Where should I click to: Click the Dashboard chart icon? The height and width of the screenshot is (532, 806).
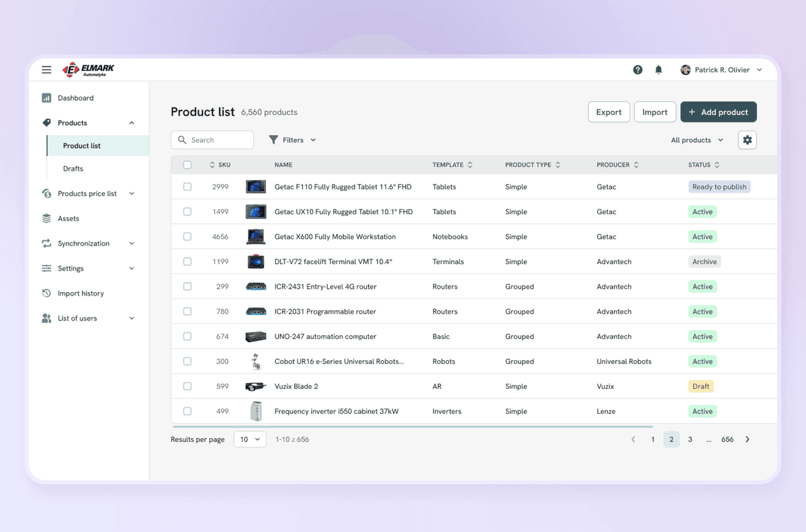(x=46, y=98)
